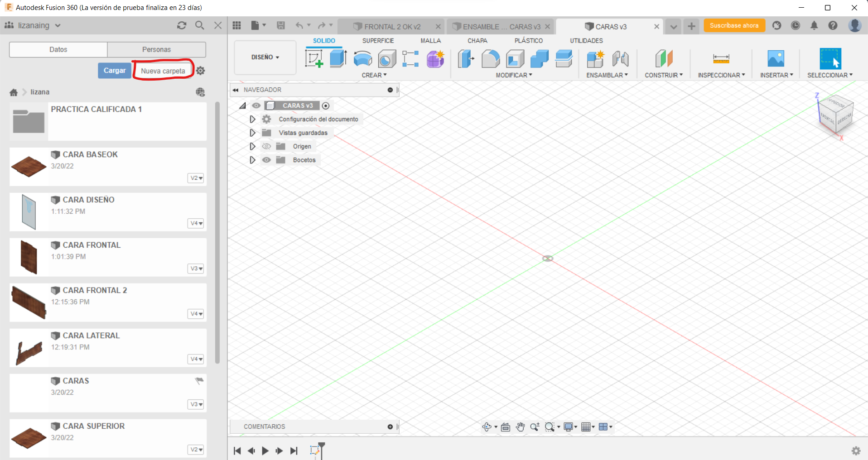
Task: Open the PRACTICA CALIFICADA 1 folder
Action: click(108, 121)
